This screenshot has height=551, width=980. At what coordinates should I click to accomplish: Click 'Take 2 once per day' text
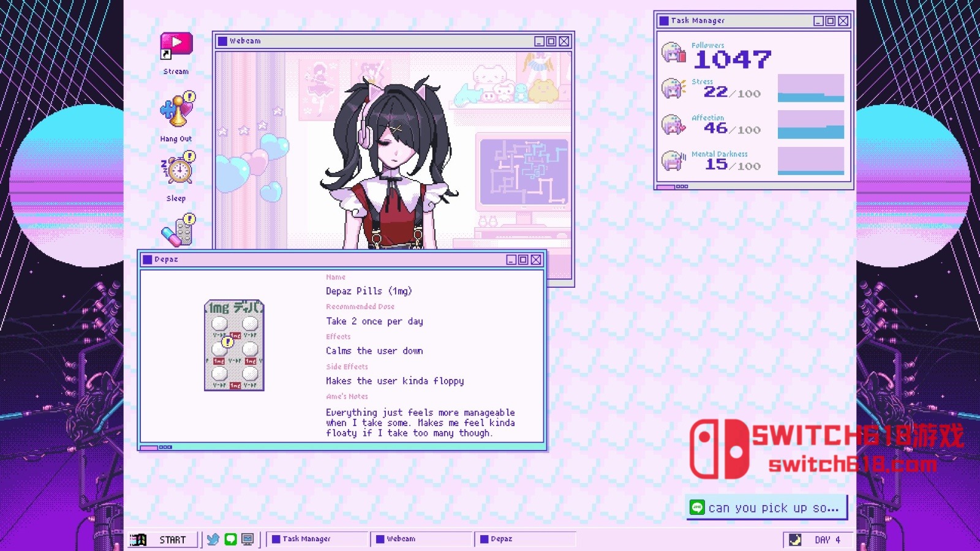tap(374, 321)
